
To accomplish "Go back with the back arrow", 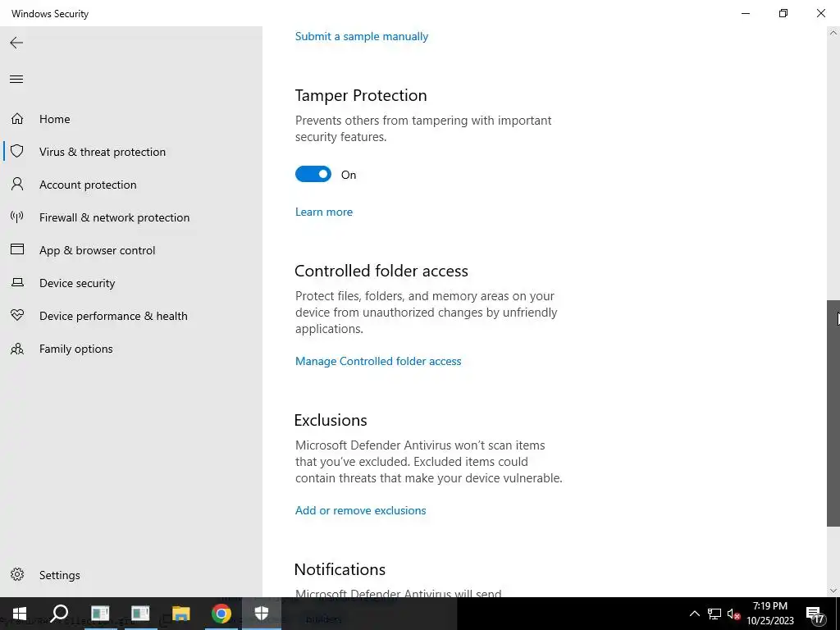I will pyautogui.click(x=16, y=43).
